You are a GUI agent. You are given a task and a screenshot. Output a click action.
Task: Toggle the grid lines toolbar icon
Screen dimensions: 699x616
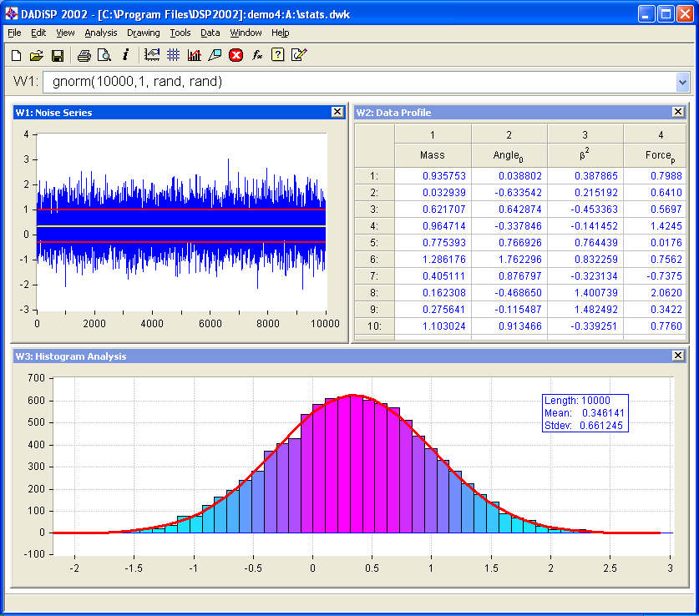click(174, 55)
